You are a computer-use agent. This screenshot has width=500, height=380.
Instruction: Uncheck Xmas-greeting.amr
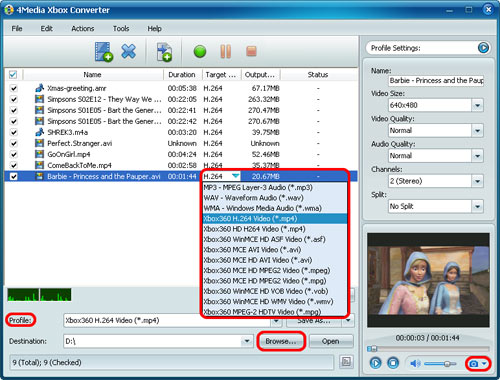click(14, 88)
